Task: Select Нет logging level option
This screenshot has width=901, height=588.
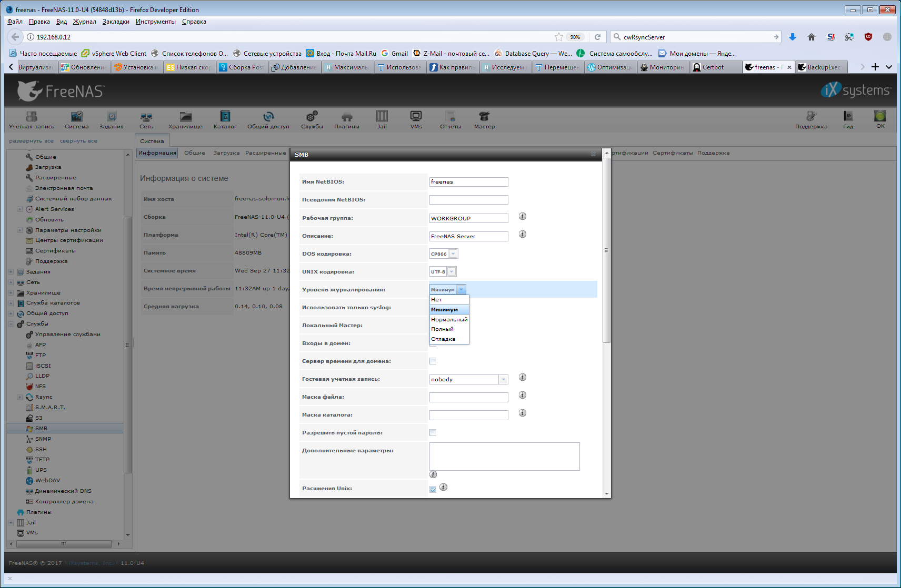Action: coord(449,300)
